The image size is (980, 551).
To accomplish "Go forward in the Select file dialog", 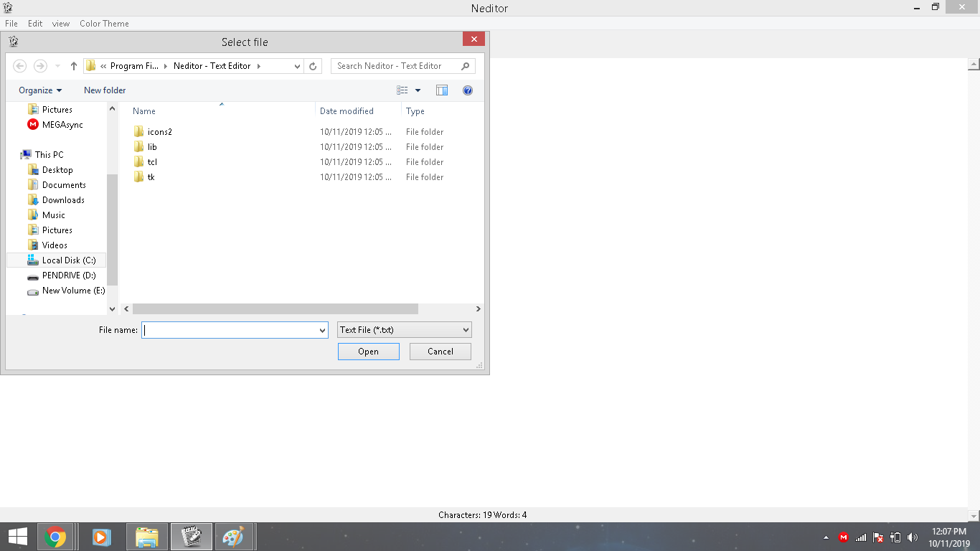I will (x=41, y=66).
